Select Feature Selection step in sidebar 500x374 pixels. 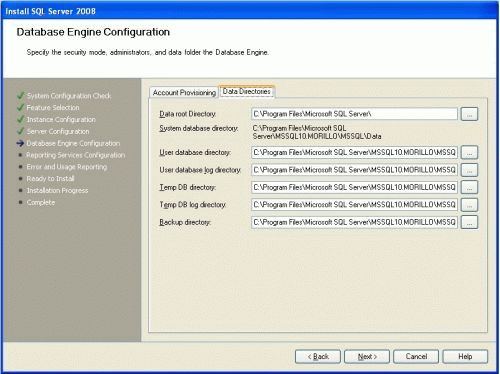tap(53, 108)
